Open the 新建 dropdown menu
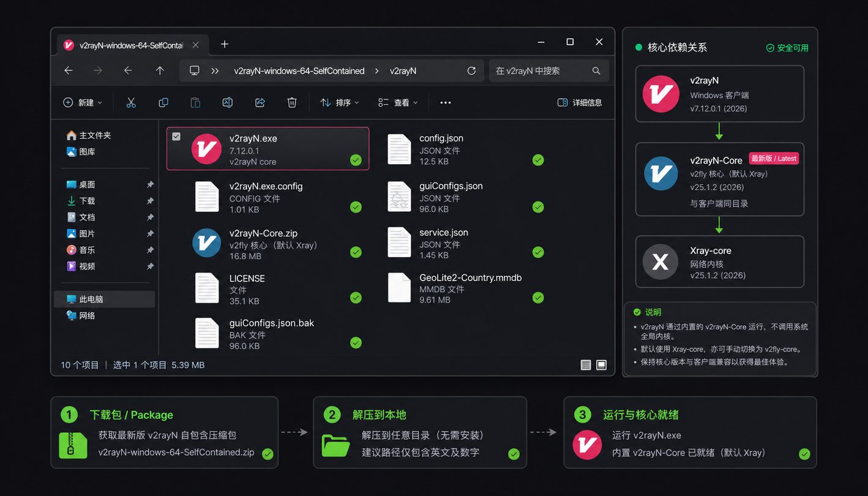 pyautogui.click(x=83, y=102)
